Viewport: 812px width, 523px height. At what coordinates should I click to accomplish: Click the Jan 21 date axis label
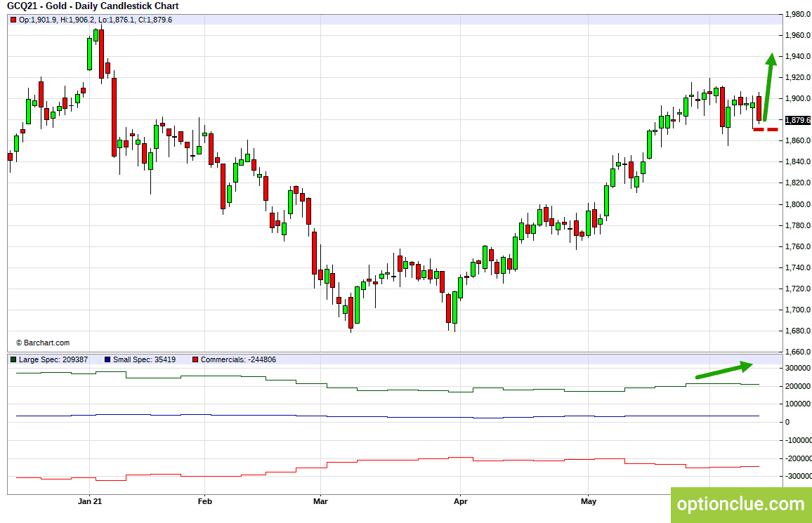point(90,501)
